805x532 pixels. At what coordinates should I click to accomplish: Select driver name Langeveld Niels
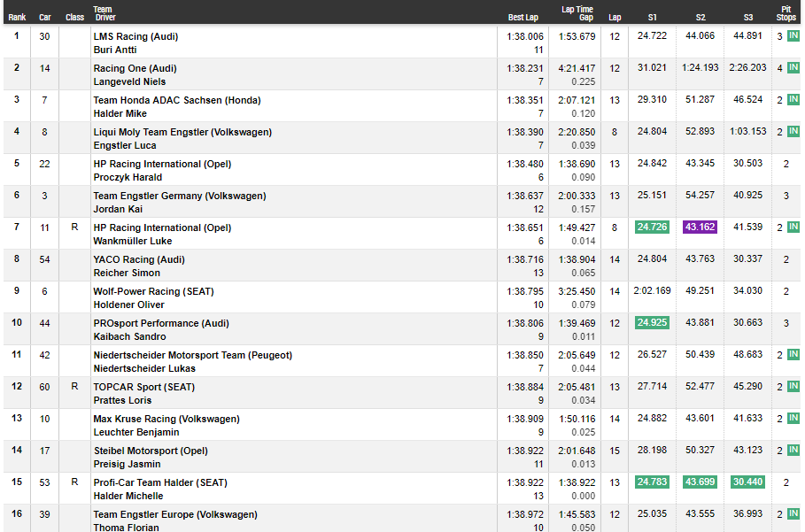click(129, 81)
